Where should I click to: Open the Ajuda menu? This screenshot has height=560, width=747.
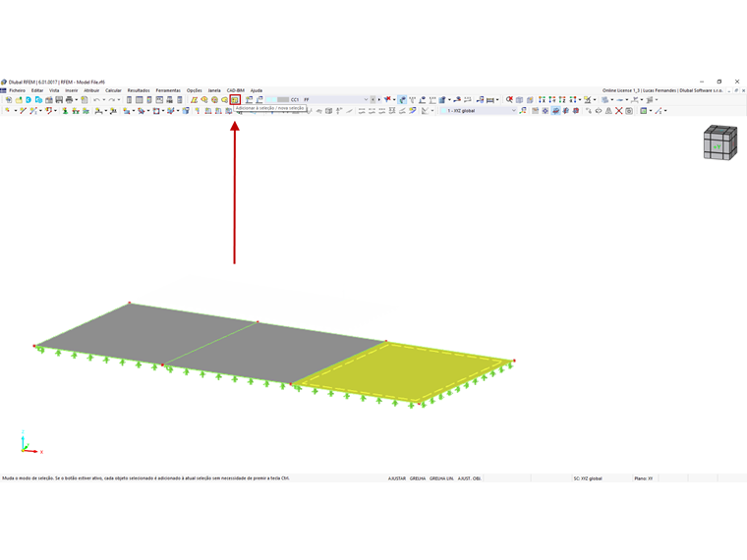click(257, 90)
